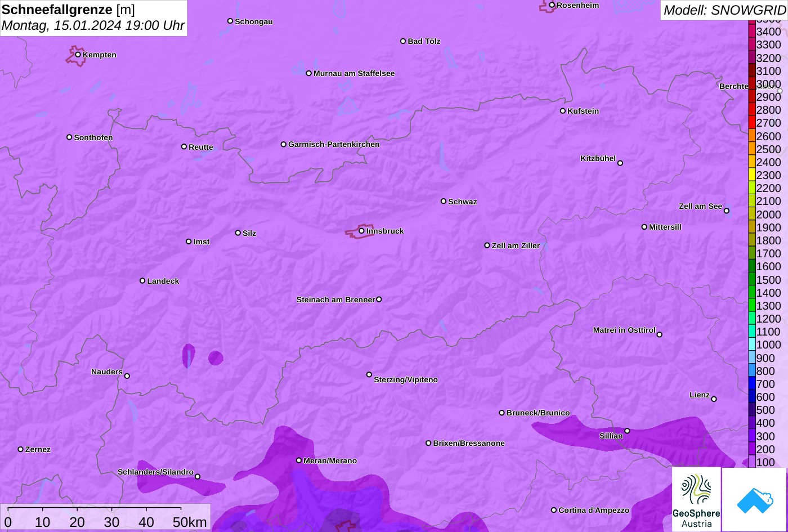The height and width of the screenshot is (532, 788).
Task: Click the Bruneck/Brunico label
Action: tap(538, 413)
